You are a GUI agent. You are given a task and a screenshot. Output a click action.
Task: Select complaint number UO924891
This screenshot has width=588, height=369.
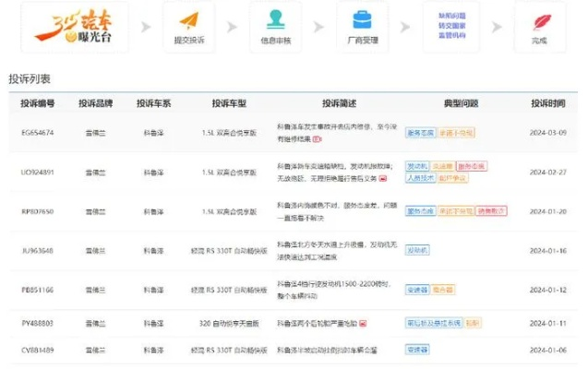coord(38,173)
